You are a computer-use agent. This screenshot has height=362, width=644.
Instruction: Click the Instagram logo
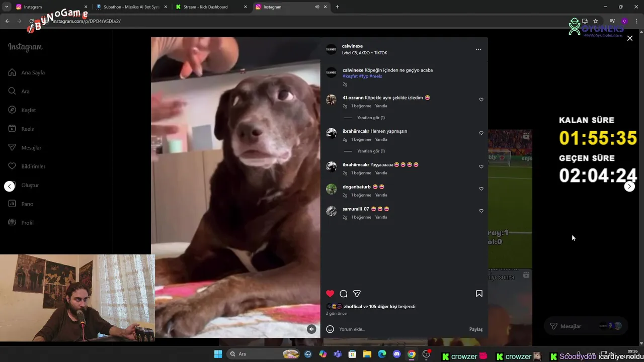tap(25, 47)
